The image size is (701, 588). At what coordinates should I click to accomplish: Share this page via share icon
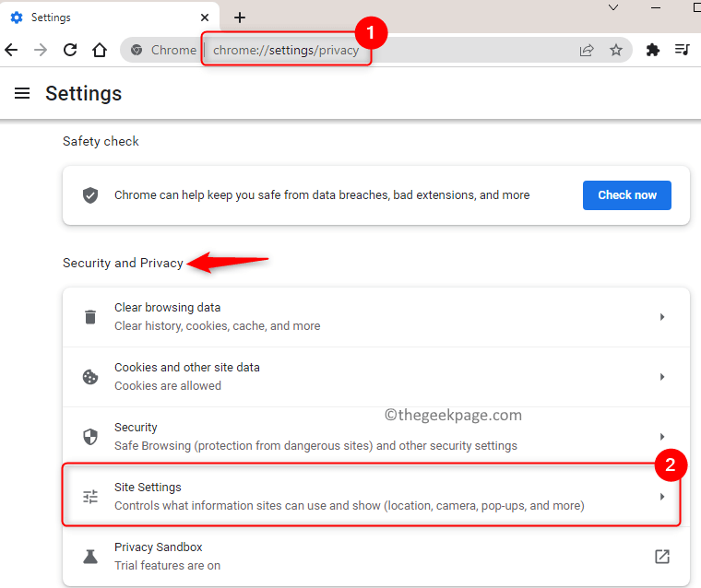tap(587, 50)
